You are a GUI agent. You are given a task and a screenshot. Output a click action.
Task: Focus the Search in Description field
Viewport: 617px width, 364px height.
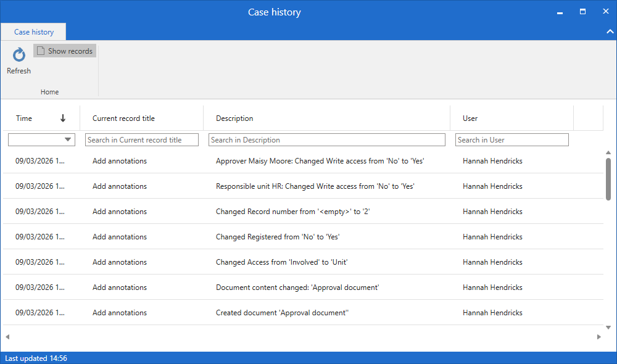(x=326, y=139)
